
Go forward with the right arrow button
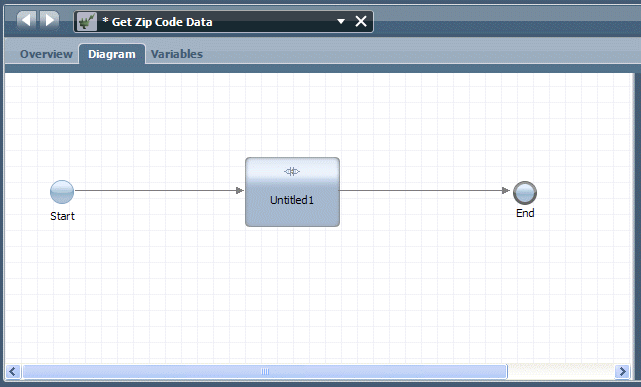coord(49,20)
